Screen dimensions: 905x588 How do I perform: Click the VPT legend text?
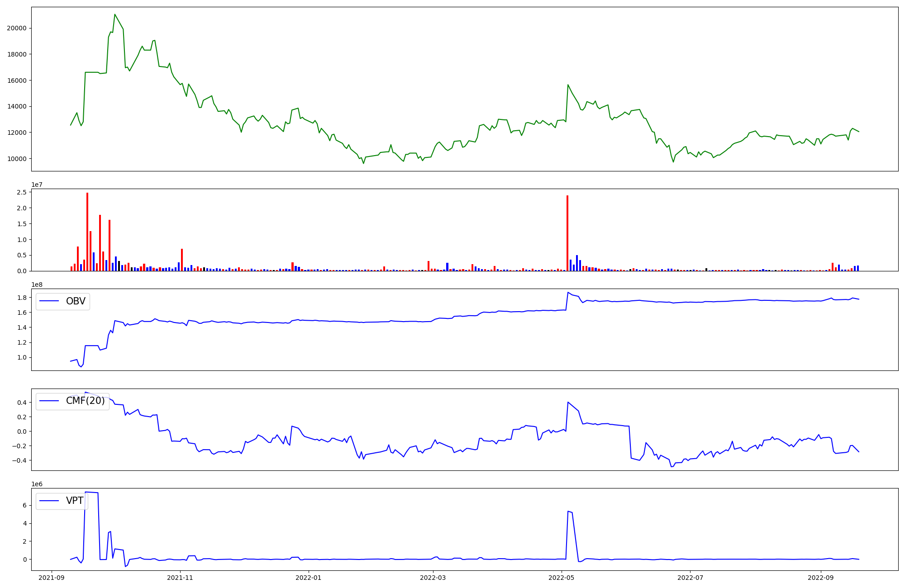coord(75,501)
